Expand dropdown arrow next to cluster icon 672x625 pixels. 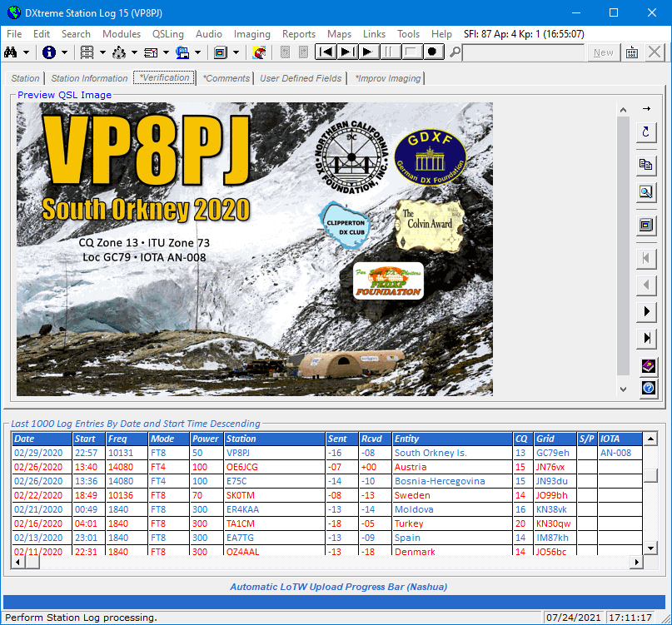click(x=135, y=52)
